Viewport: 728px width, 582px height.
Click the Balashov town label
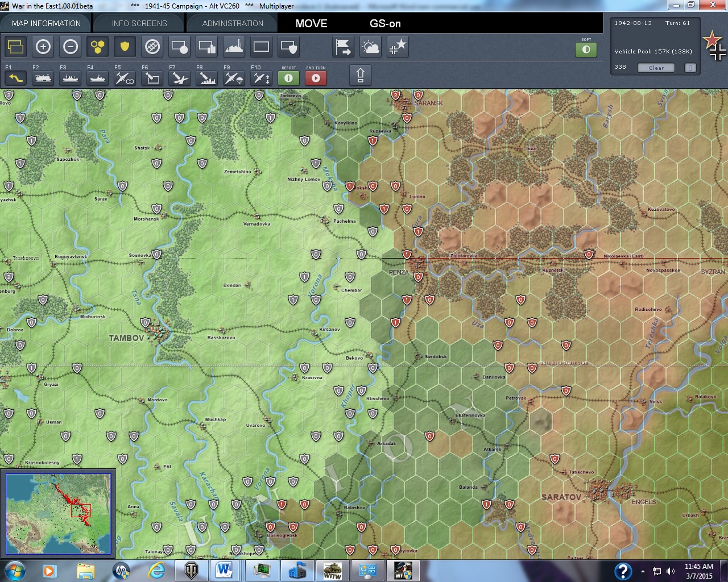(355, 508)
